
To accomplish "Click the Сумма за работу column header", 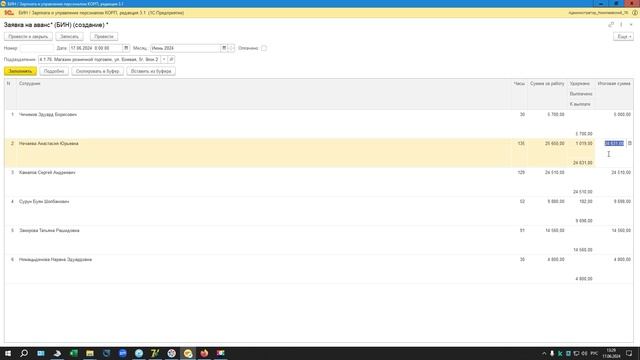I will click(547, 84).
